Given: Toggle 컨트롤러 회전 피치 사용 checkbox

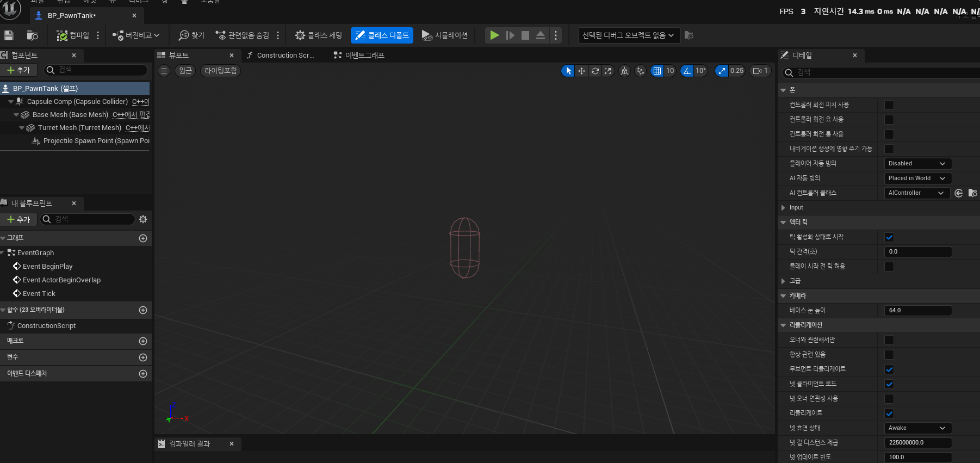Looking at the screenshot, I should coord(889,105).
